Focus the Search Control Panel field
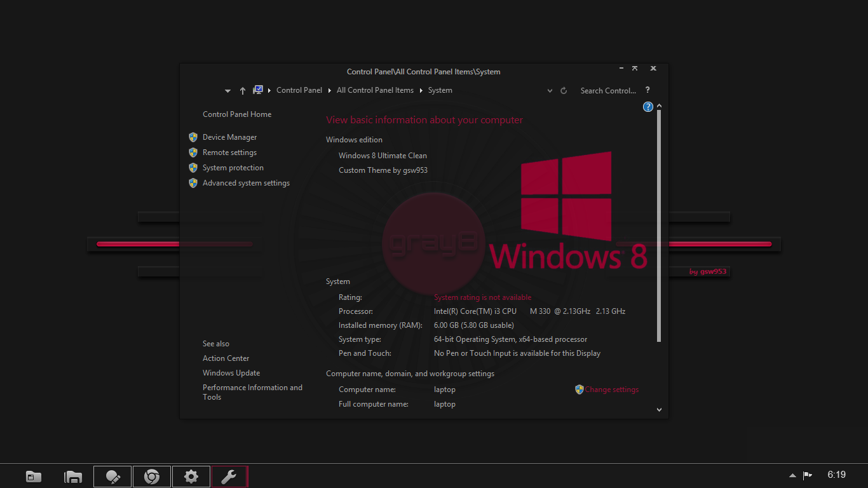This screenshot has width=868, height=488. [608, 91]
